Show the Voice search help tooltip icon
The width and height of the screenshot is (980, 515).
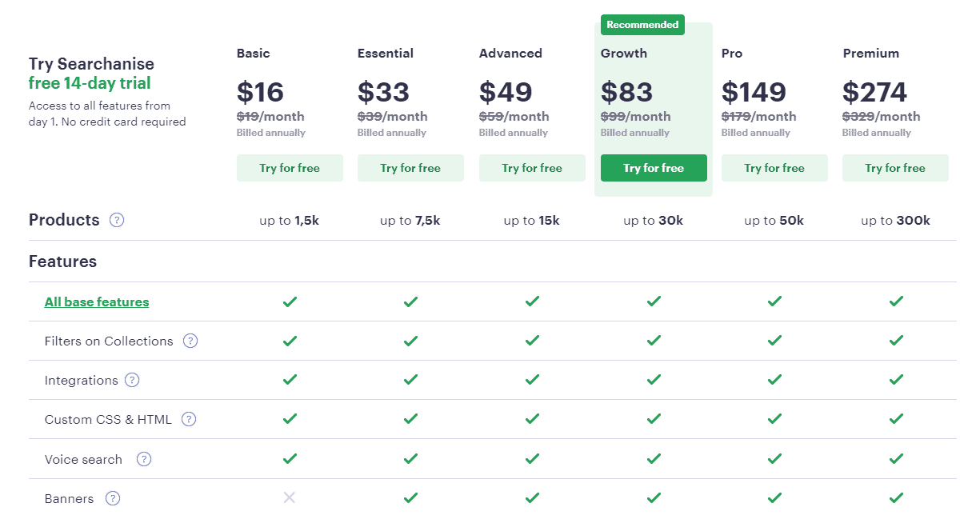(144, 459)
